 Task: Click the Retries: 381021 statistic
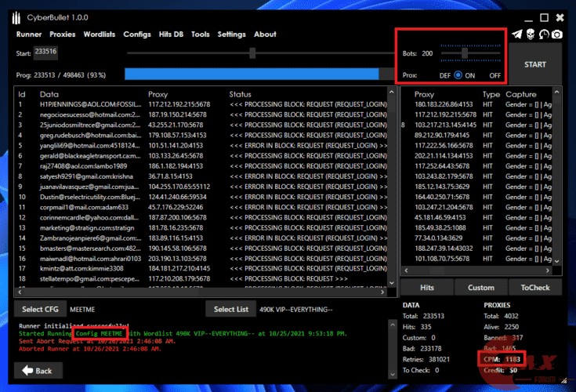click(426, 359)
